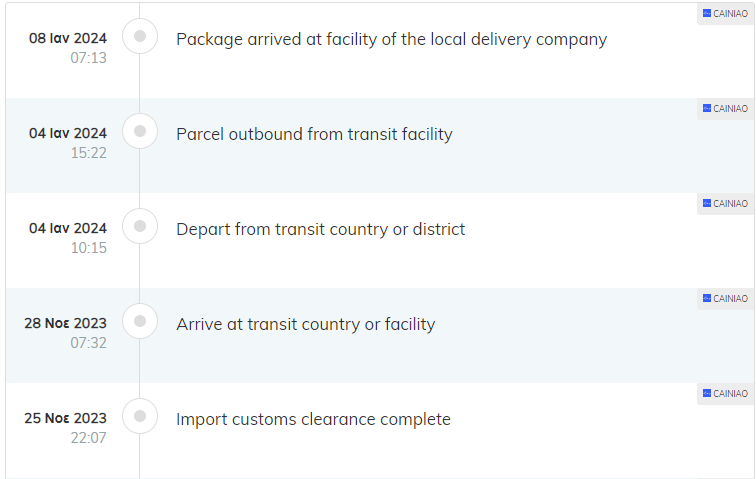Click 'Parcel outbound from transit facility' status
Image resolution: width=756 pixels, height=479 pixels.
(x=314, y=134)
